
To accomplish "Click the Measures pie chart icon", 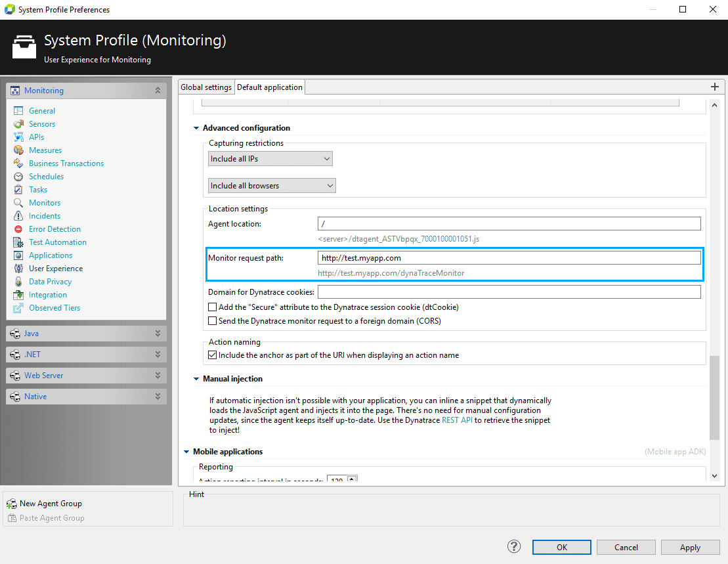I will (18, 150).
